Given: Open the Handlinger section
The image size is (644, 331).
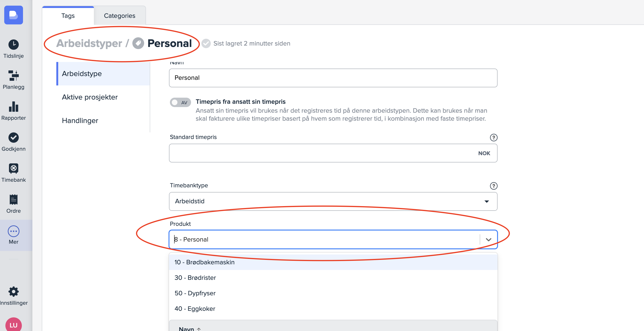Looking at the screenshot, I should (80, 120).
